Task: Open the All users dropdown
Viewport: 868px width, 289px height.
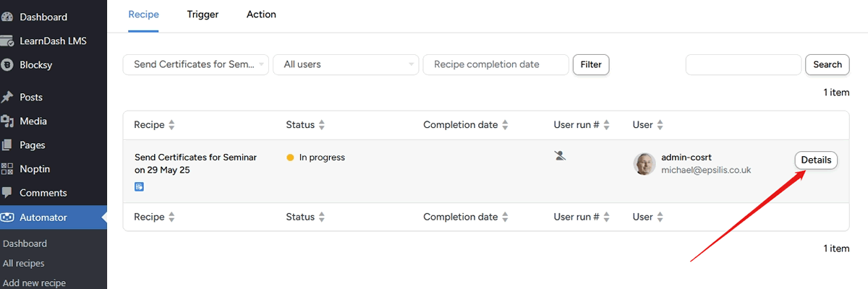Action: (x=346, y=64)
